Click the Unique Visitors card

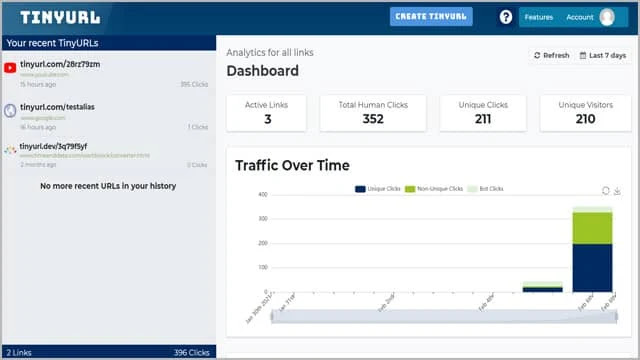pyautogui.click(x=585, y=113)
